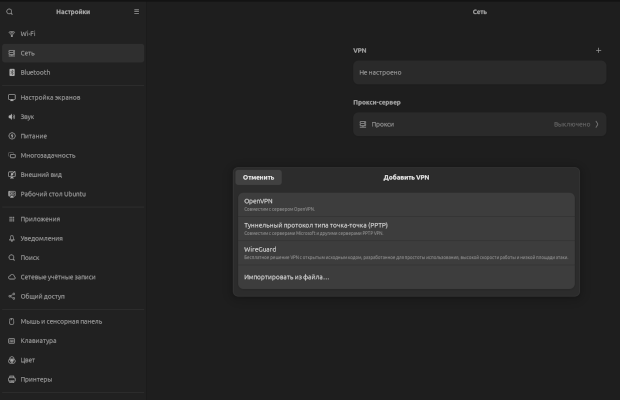Open Рабочий стол Ubuntu settings

click(x=73, y=194)
